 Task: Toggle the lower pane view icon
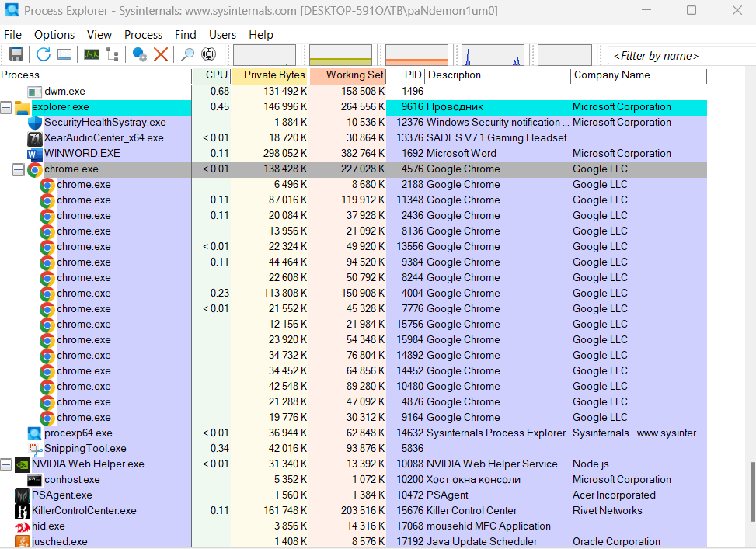[64, 54]
